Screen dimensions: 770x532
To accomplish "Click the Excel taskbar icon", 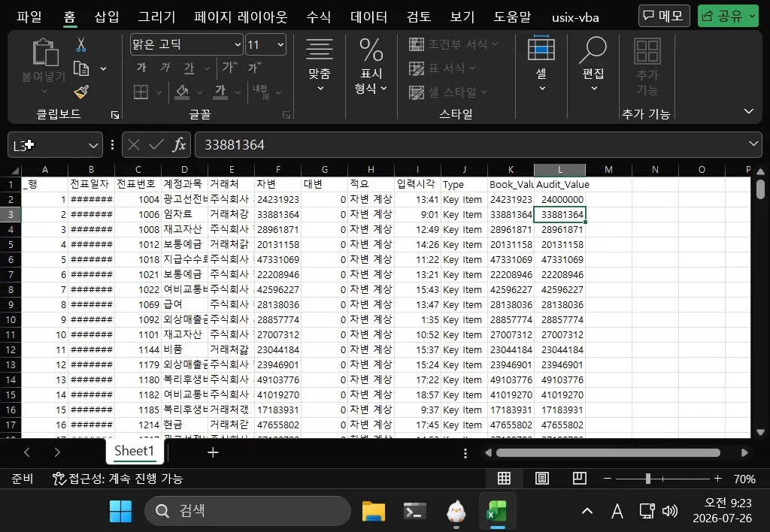I will (497, 512).
